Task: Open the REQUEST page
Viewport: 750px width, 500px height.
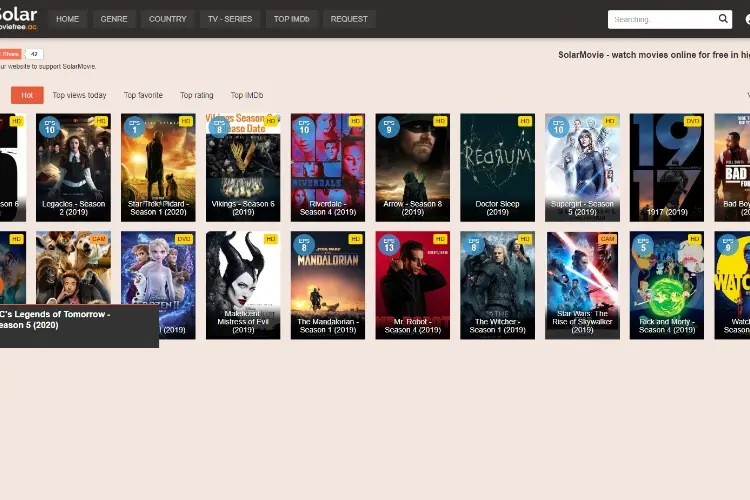Action: click(x=349, y=19)
